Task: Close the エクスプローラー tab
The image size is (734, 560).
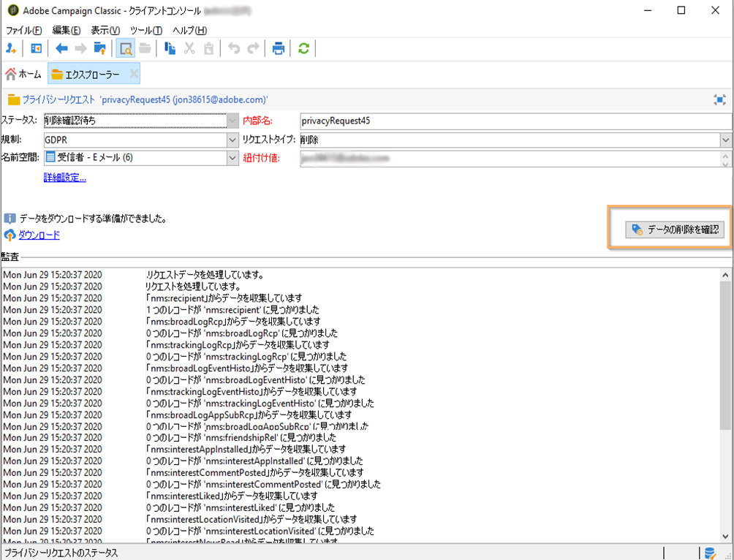Action: [x=134, y=74]
